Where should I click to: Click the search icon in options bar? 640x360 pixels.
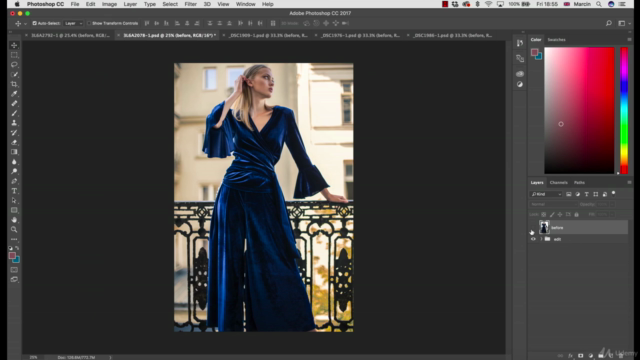coord(609,23)
